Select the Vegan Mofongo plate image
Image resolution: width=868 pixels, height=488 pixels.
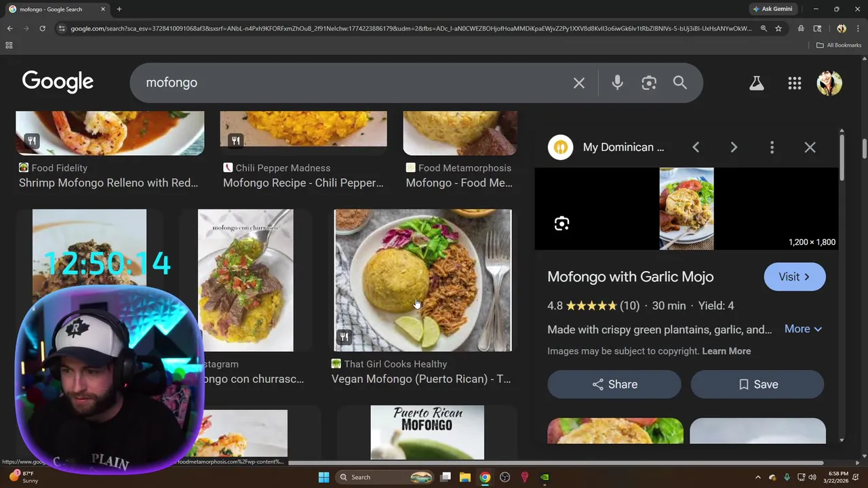(422, 280)
